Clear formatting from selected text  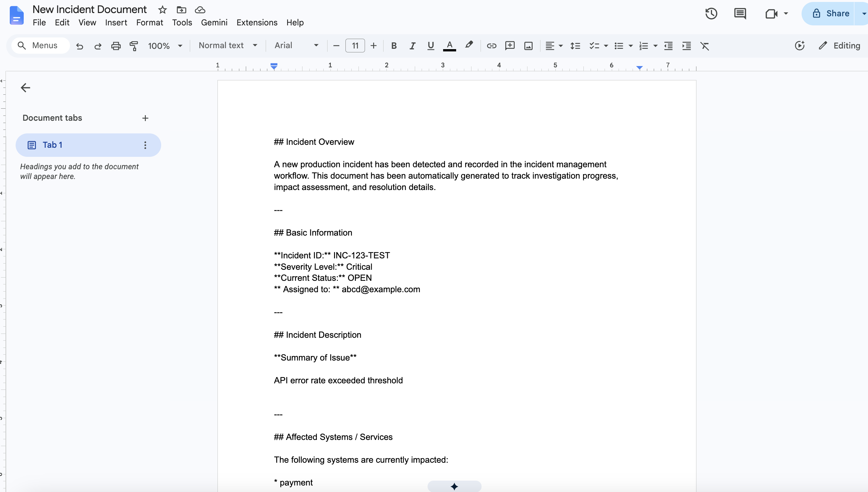tap(705, 46)
